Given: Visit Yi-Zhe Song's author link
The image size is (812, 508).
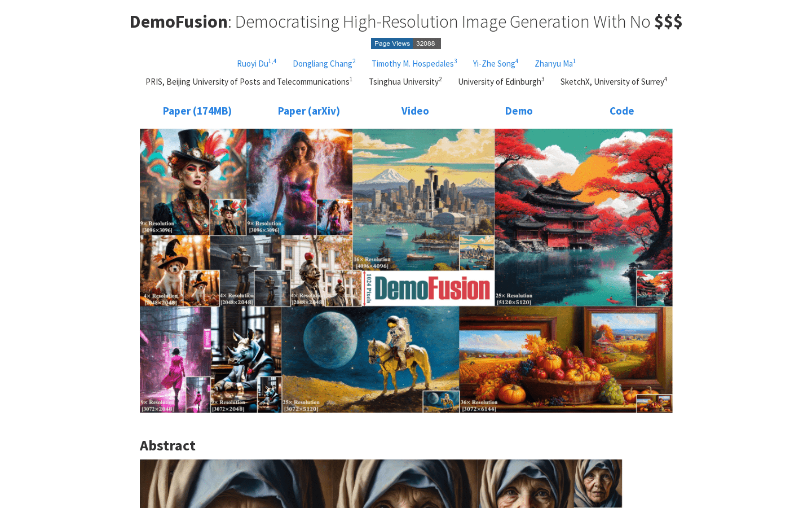Looking at the screenshot, I should pyautogui.click(x=493, y=64).
